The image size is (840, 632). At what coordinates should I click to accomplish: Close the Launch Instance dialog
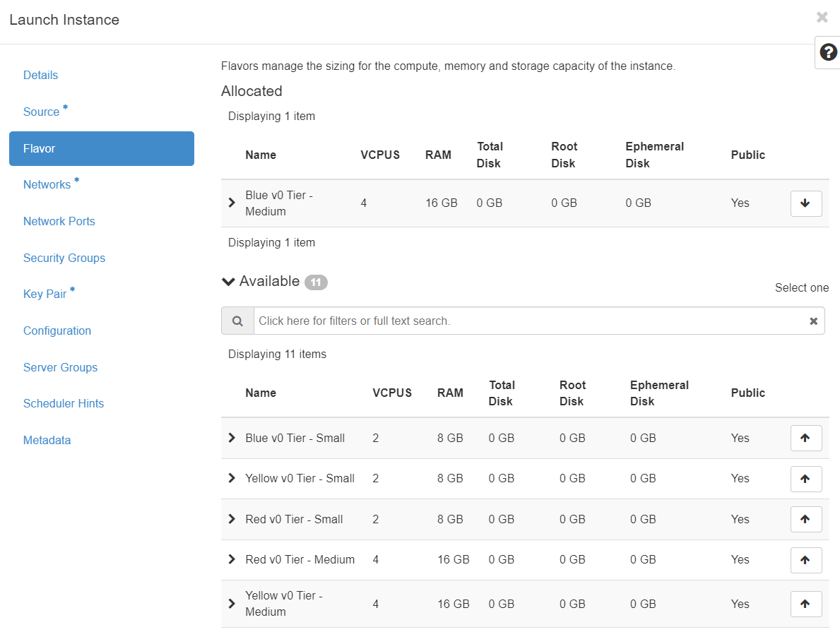pos(822,17)
